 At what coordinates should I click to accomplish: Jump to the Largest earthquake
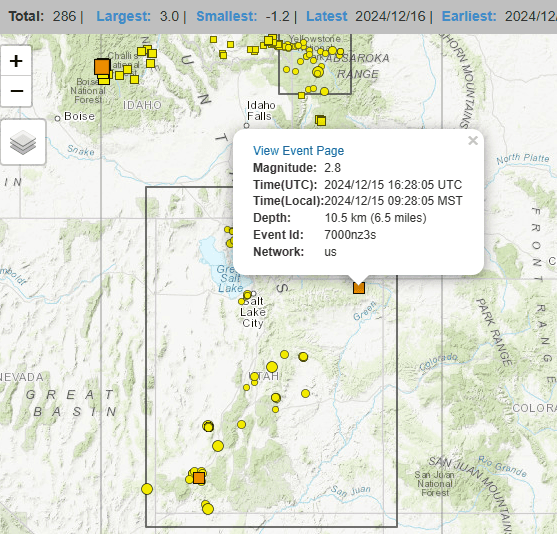click(124, 16)
